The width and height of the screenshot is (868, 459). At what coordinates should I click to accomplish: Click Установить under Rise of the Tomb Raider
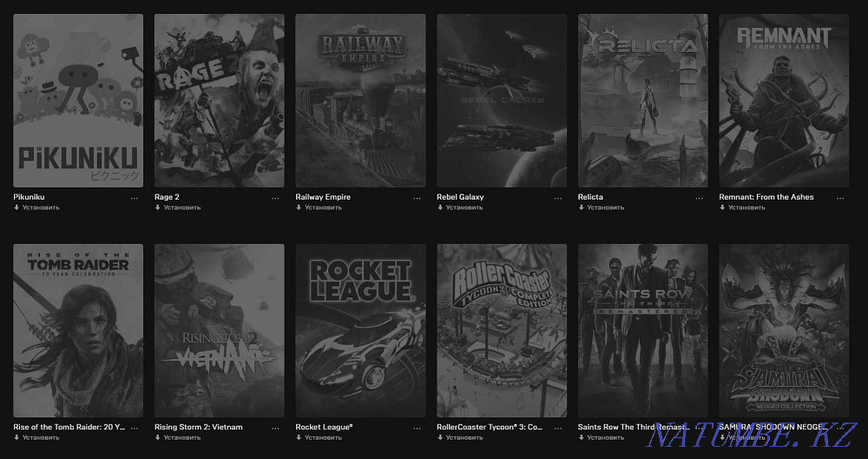36,437
